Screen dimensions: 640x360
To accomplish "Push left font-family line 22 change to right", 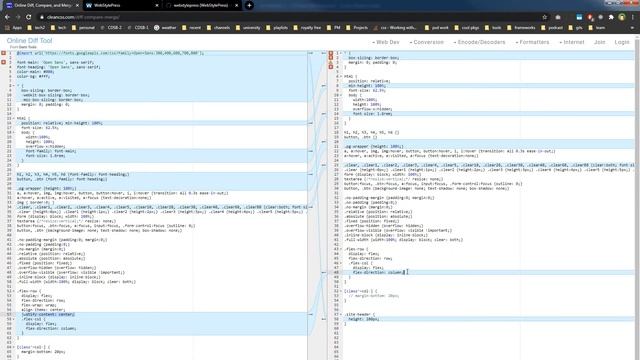I will point(311,151).
